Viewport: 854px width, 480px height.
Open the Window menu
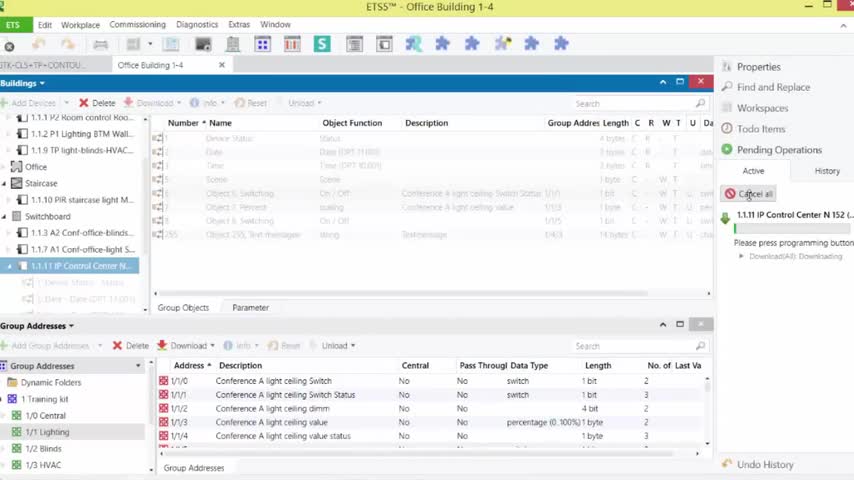(275, 25)
